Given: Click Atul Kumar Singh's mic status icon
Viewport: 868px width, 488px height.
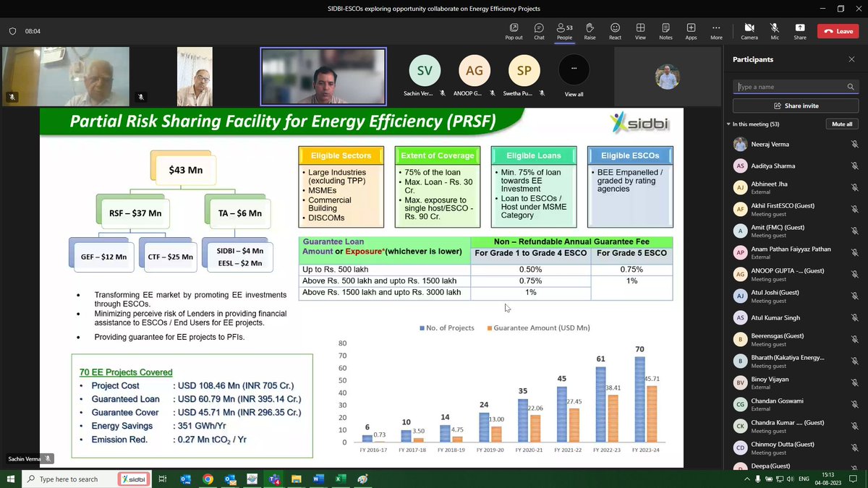Looking at the screenshot, I should coord(854,318).
